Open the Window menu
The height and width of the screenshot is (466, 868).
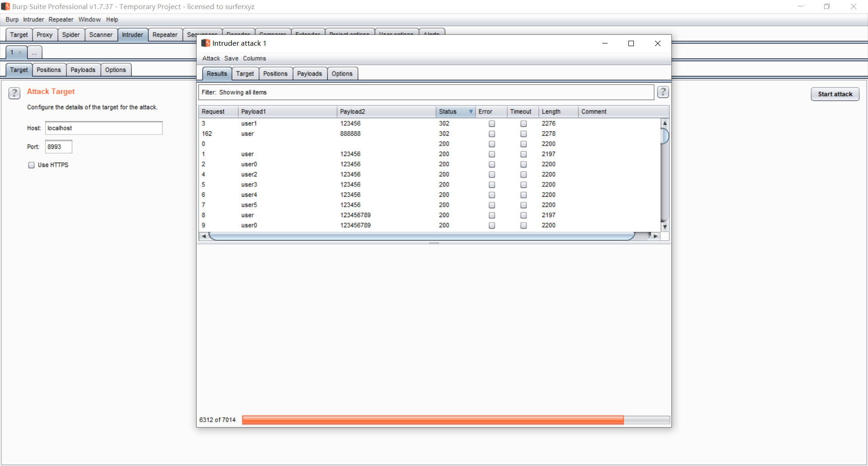point(90,19)
